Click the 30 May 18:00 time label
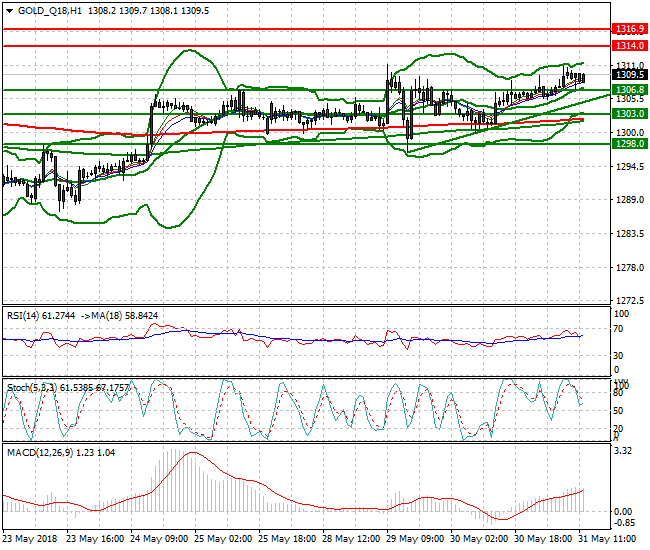Image resolution: width=650 pixels, height=550 pixels. point(543,539)
